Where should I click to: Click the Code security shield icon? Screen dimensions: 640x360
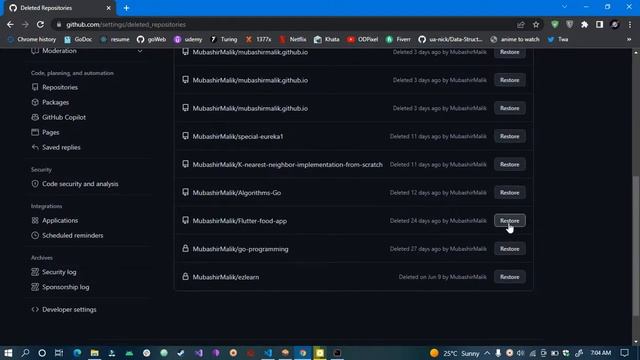point(35,184)
